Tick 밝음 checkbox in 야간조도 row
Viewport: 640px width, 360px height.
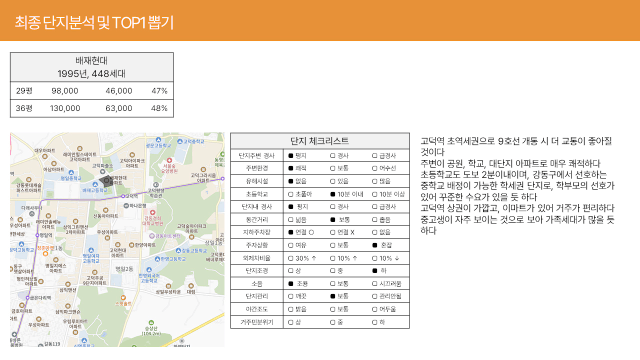point(291,309)
